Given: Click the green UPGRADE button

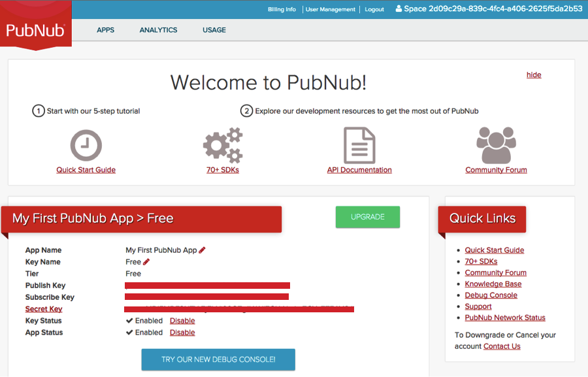Looking at the screenshot, I should coord(367,217).
